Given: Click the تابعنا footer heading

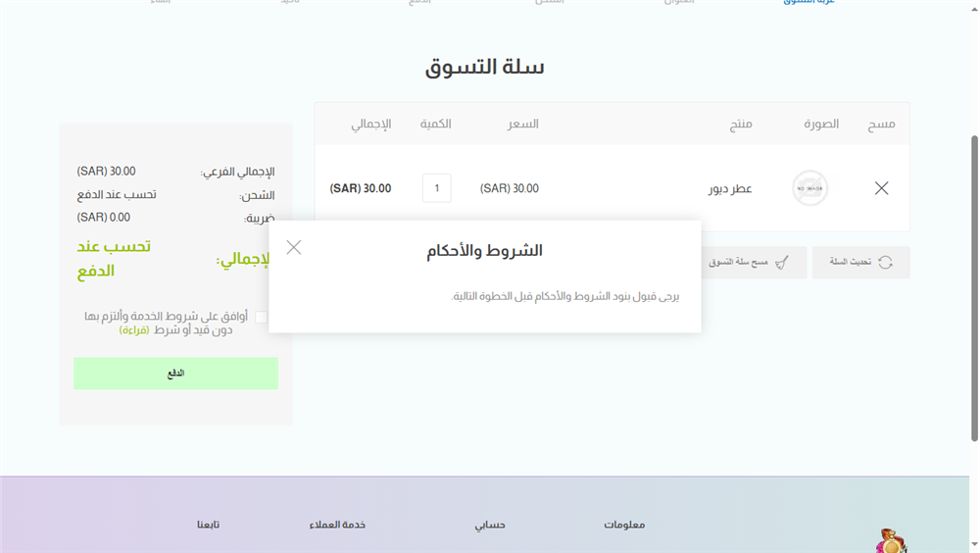Looking at the screenshot, I should pos(208,525).
